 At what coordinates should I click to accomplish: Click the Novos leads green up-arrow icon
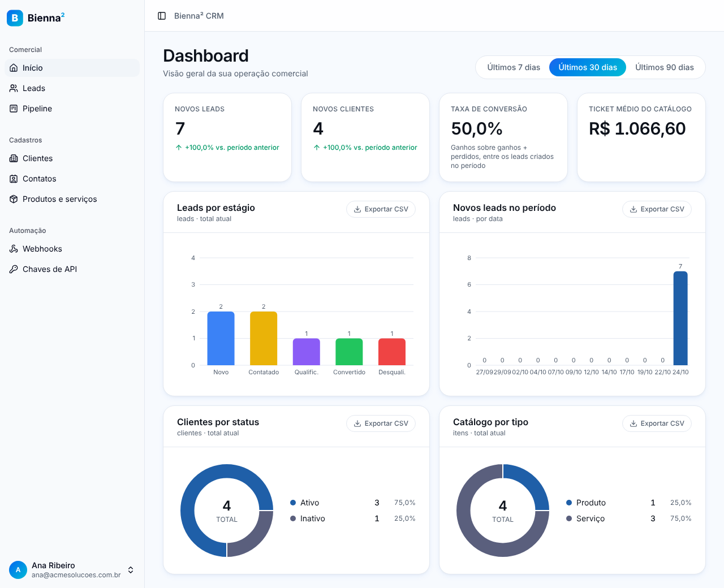[x=179, y=148]
